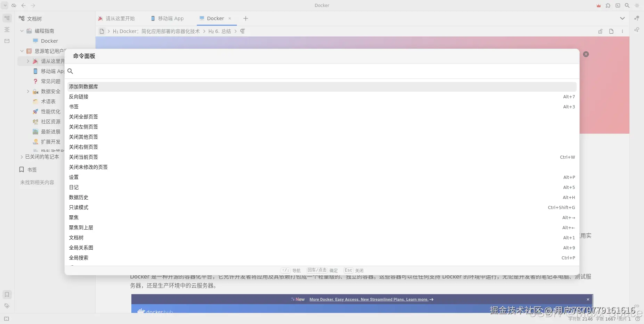Collapse the 编程指南 notebook
The height and width of the screenshot is (324, 644).
tap(22, 31)
